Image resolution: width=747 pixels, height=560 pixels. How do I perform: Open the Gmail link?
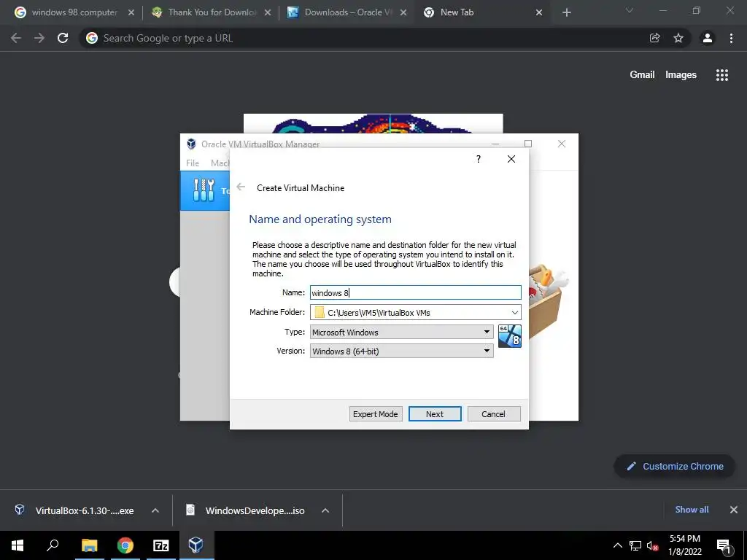tap(642, 75)
